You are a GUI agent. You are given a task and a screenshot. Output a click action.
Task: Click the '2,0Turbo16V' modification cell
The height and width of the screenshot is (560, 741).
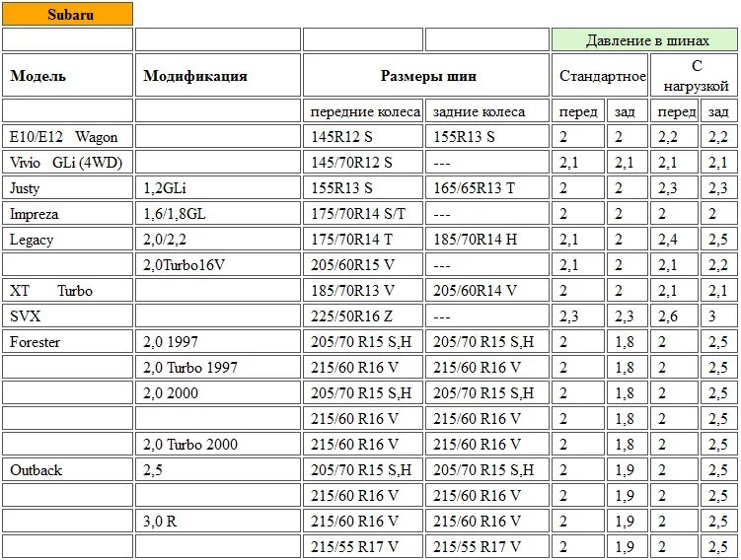218,265
